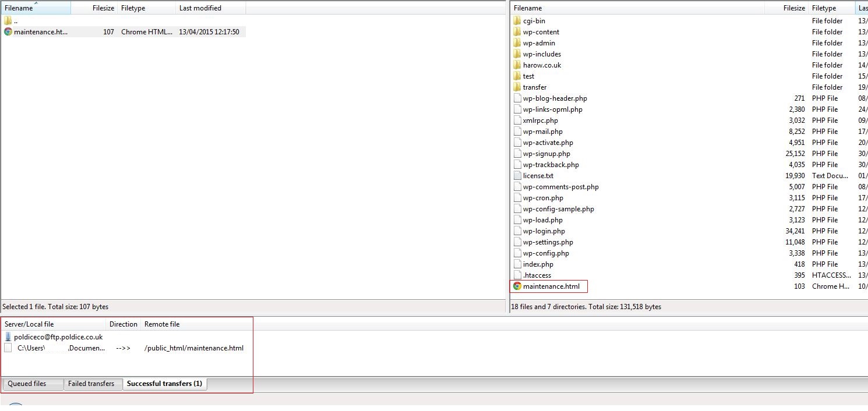
Task: Select the wp-admin folder icon
Action: point(517,43)
